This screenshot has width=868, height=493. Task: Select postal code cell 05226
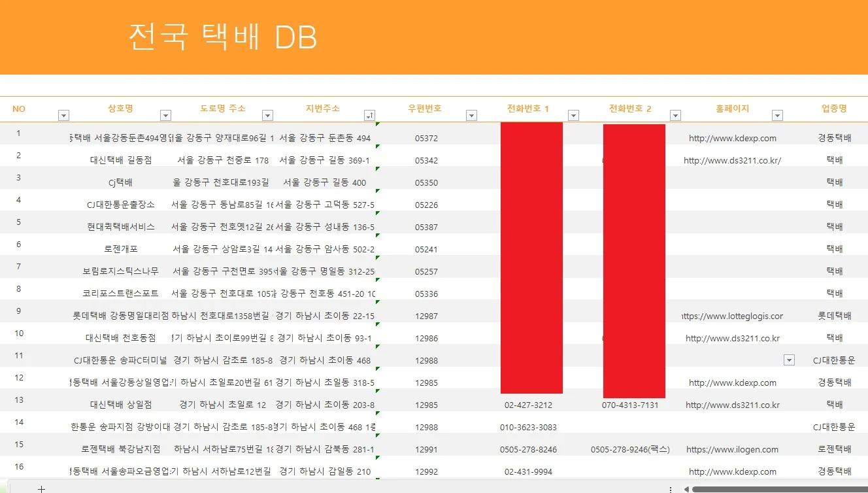[x=426, y=205]
